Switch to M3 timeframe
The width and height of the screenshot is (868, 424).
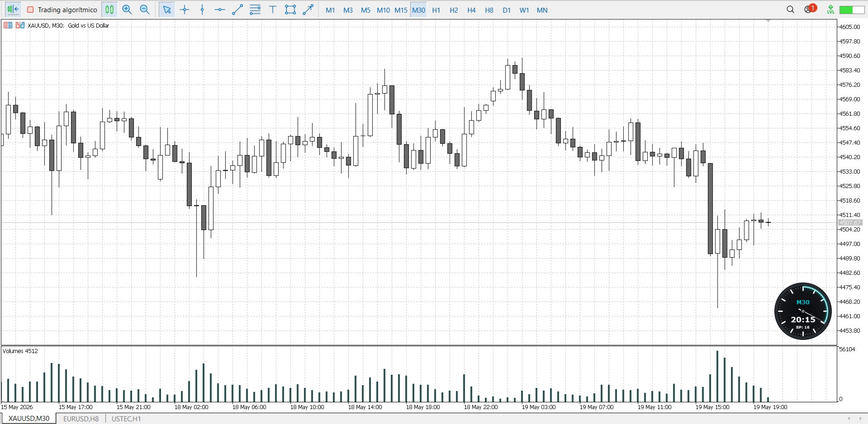point(348,10)
